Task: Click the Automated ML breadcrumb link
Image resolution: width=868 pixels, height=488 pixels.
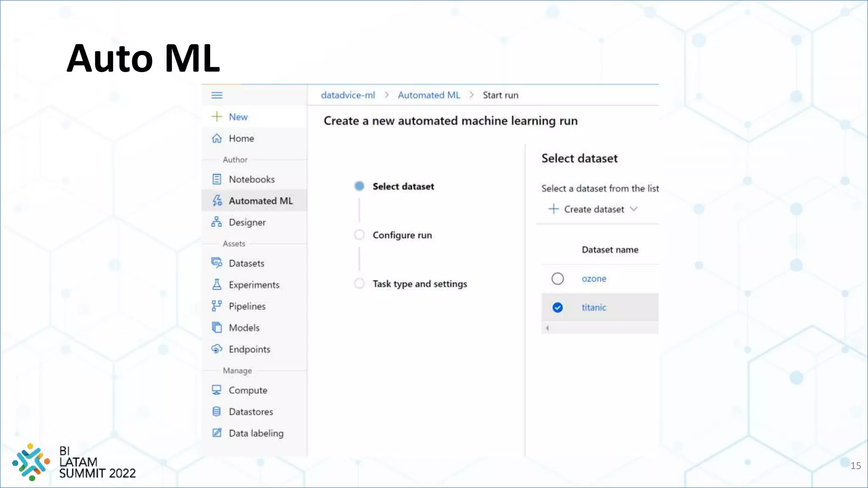Action: (428, 95)
